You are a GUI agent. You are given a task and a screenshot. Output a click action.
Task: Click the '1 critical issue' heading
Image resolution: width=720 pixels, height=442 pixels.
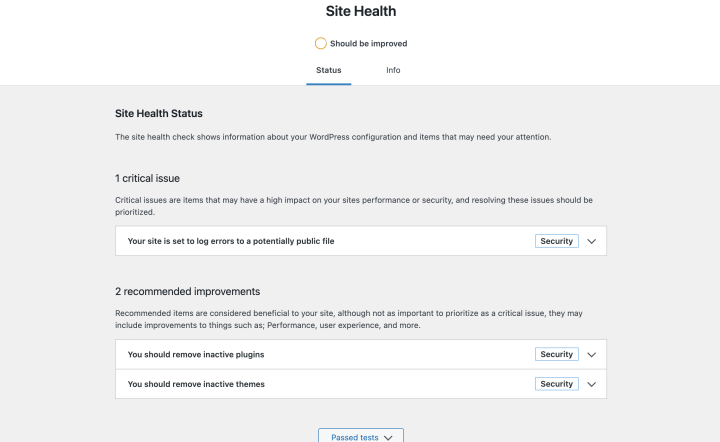147,178
